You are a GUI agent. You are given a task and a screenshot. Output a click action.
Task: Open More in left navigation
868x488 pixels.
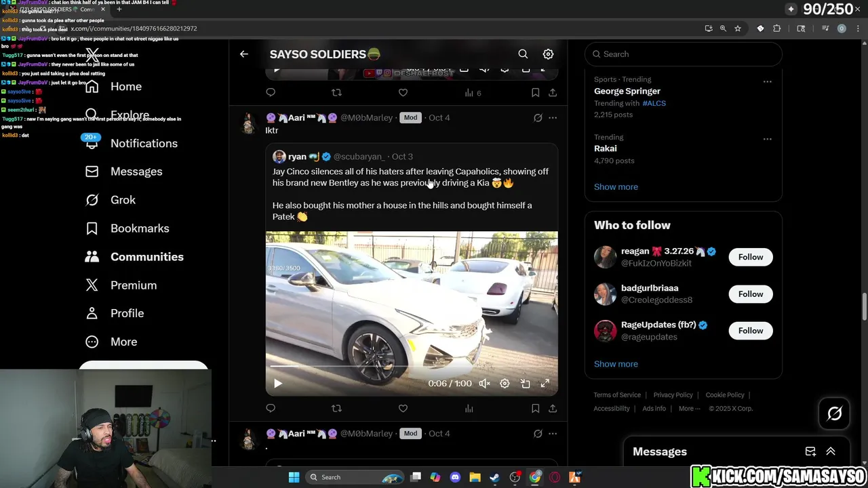111,342
